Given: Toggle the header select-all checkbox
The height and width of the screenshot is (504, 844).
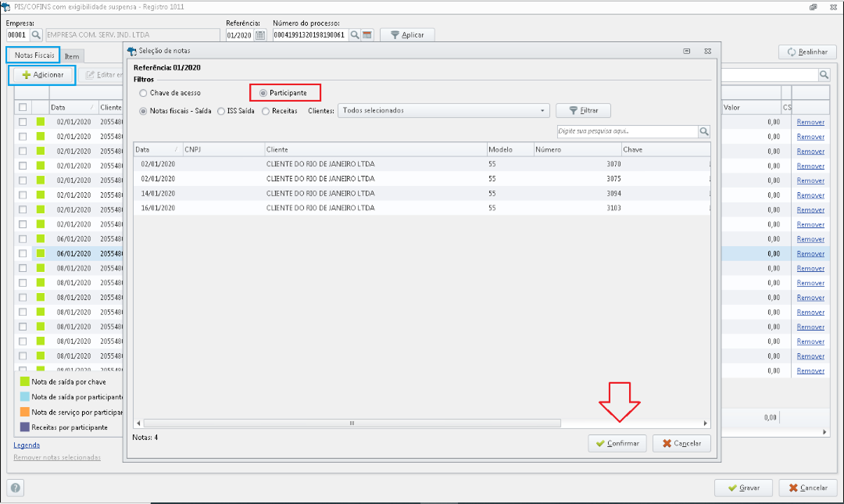Looking at the screenshot, I should click(23, 107).
